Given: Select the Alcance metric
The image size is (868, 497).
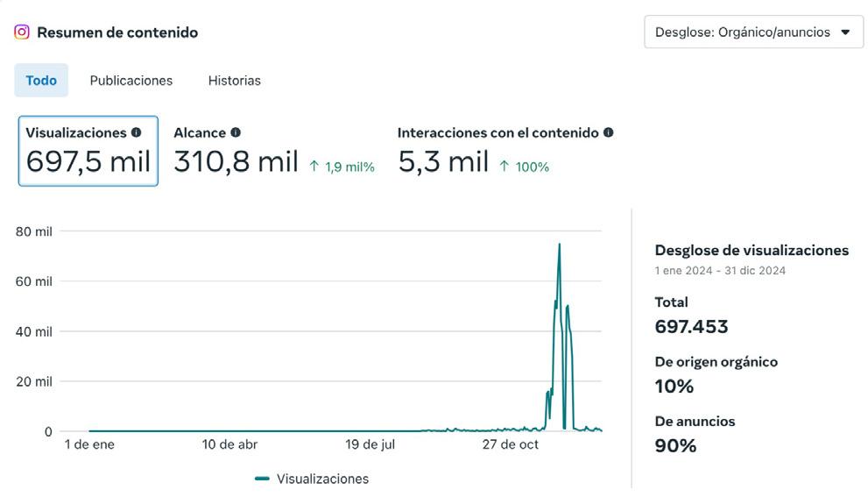Looking at the screenshot, I should [x=236, y=151].
